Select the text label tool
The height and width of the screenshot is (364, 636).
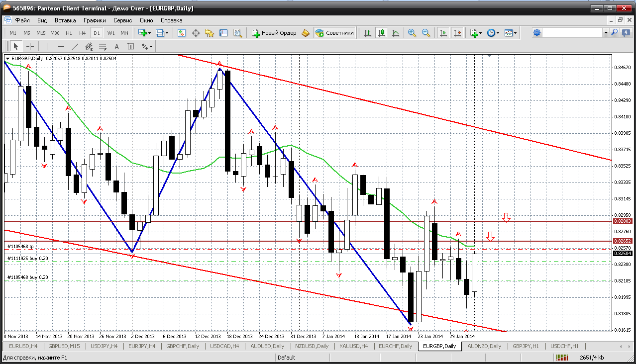(131, 46)
